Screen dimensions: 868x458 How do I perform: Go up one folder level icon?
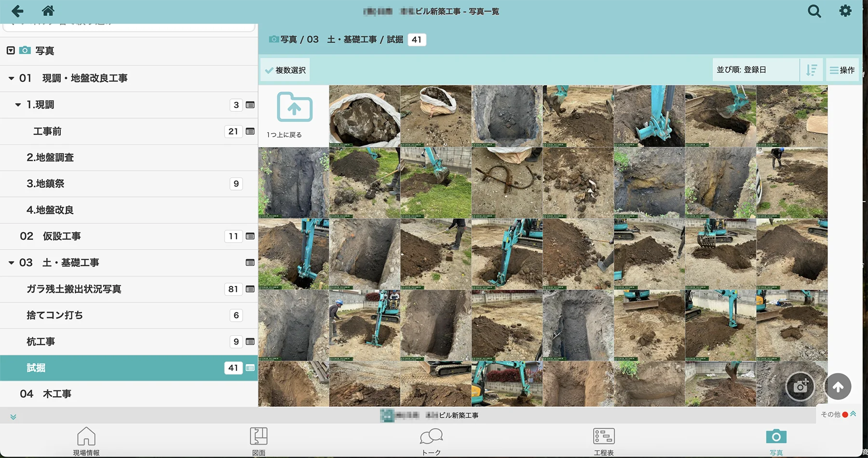coord(294,107)
